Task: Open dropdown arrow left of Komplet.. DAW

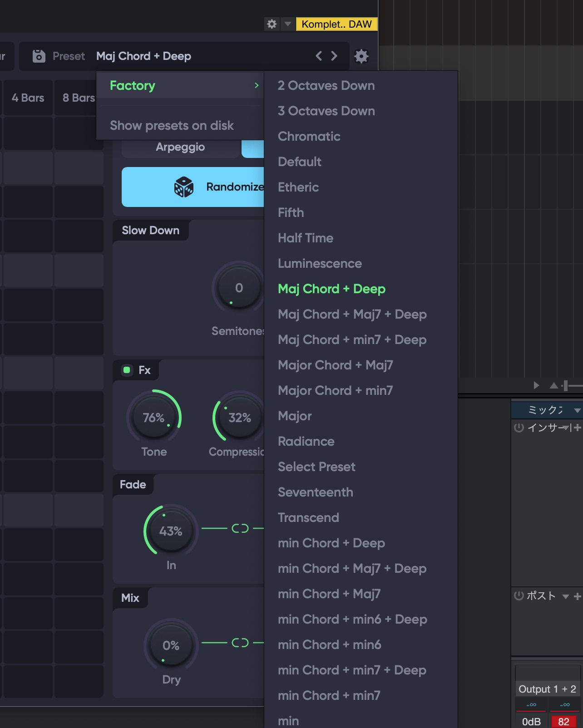Action: pyautogui.click(x=287, y=24)
